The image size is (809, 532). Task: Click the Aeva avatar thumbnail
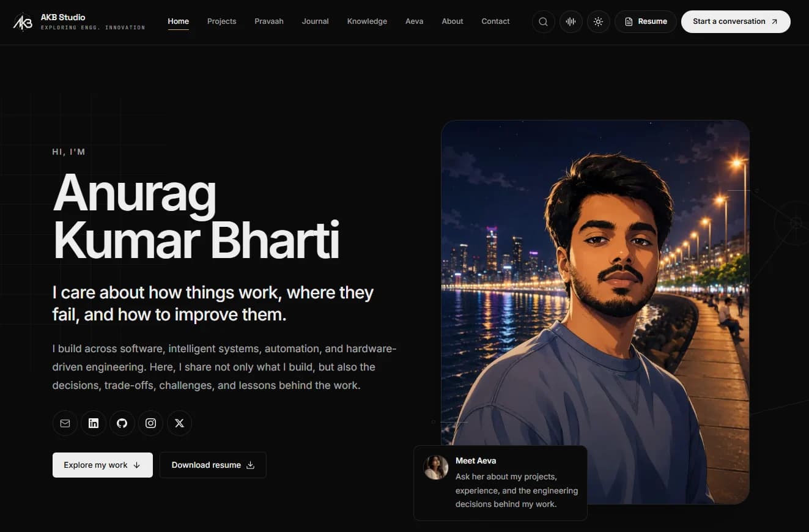click(x=436, y=467)
